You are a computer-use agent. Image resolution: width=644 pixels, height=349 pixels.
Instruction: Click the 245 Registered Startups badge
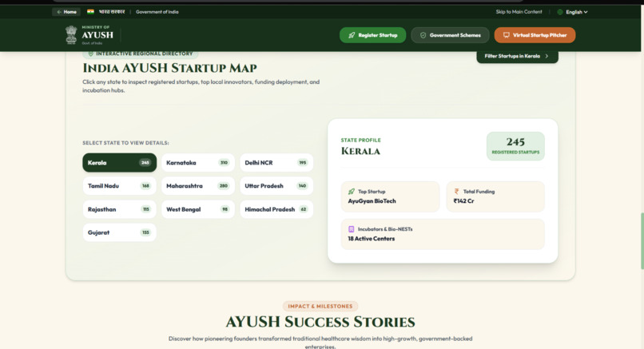coord(515,146)
